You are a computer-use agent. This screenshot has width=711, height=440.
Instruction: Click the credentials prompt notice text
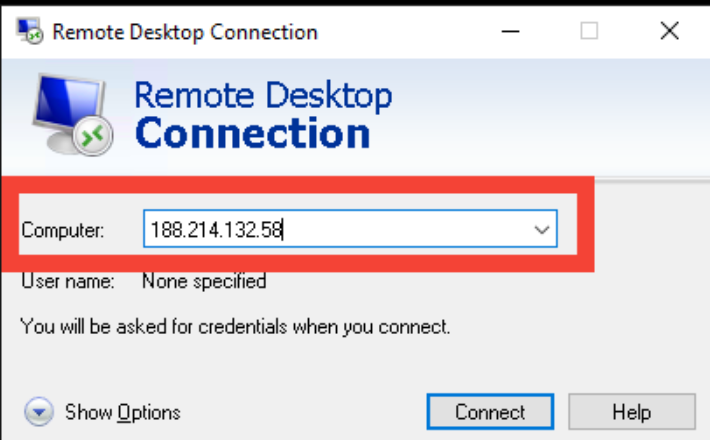coord(235,326)
